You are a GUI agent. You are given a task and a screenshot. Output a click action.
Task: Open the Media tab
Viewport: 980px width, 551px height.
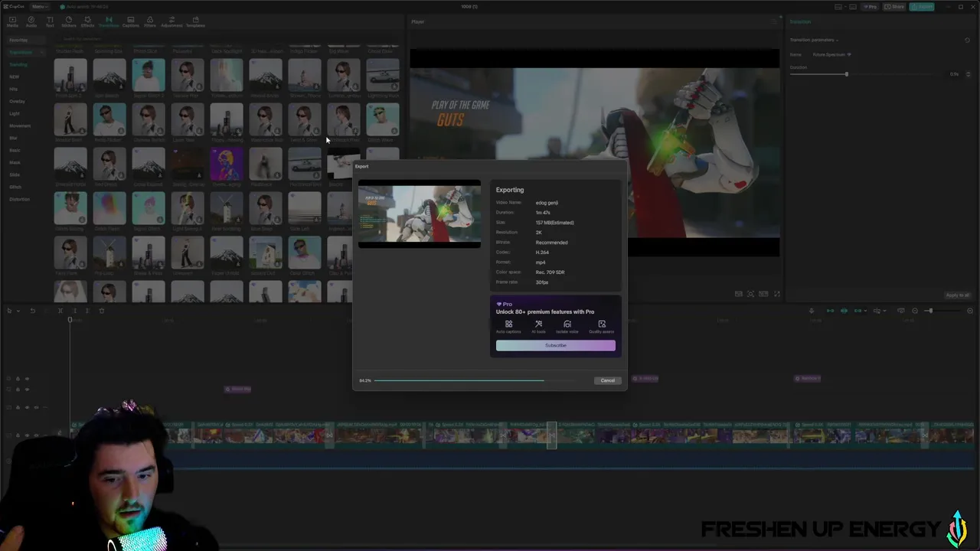pos(12,21)
